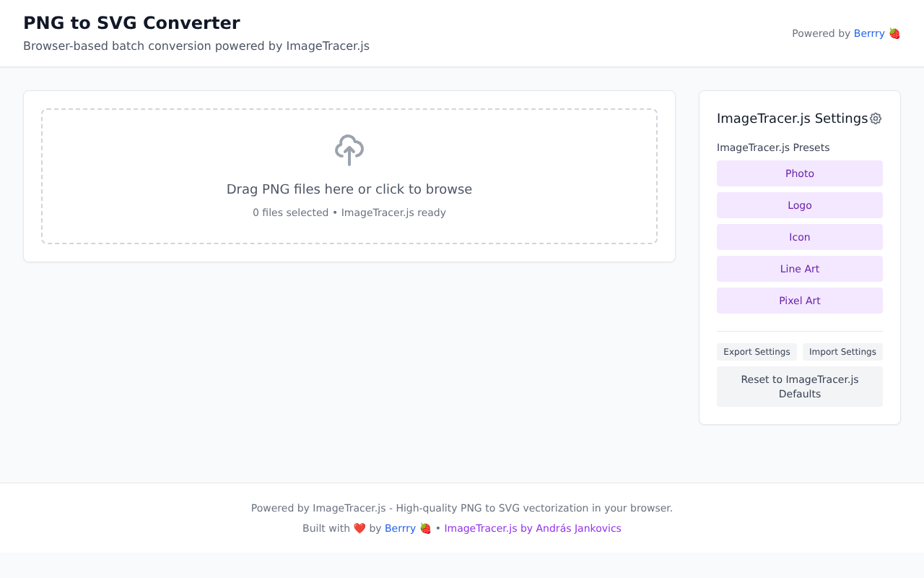Pick the Pixel Art preset
The width and height of the screenshot is (924, 578).
point(799,301)
